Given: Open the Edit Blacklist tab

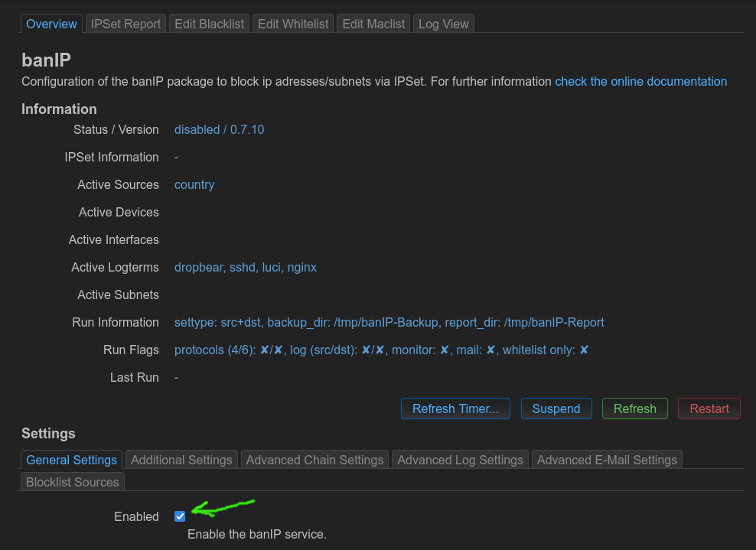Looking at the screenshot, I should 209,23.
